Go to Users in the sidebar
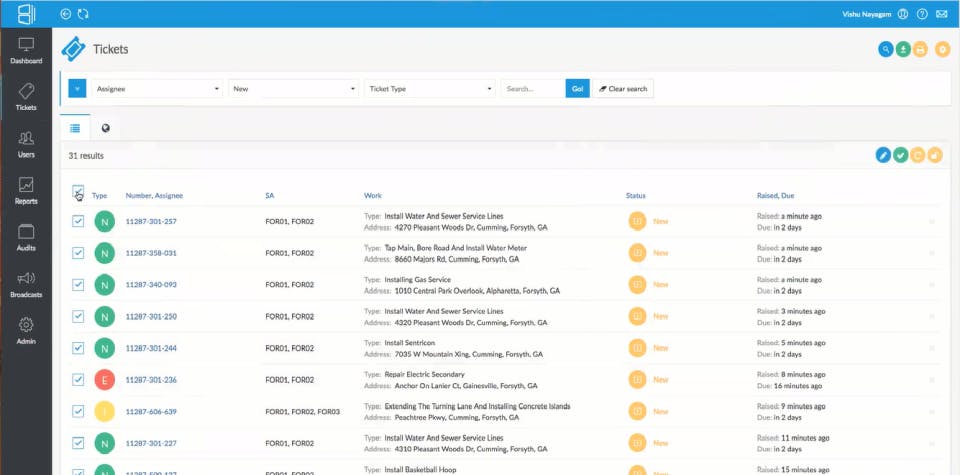This screenshot has height=475, width=960. point(26,144)
